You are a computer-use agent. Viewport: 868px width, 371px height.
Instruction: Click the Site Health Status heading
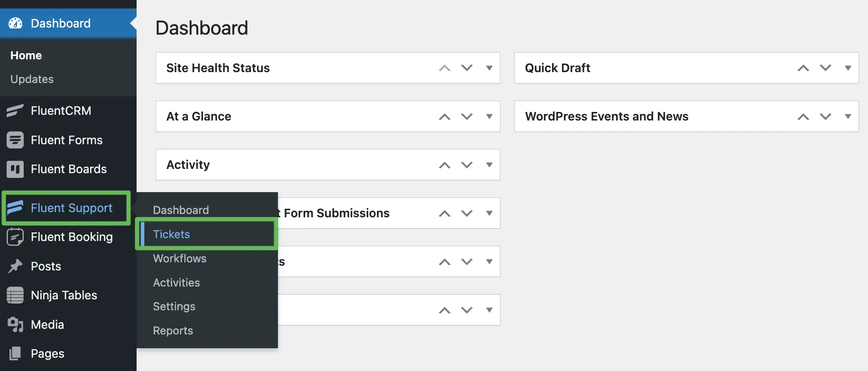click(x=218, y=68)
